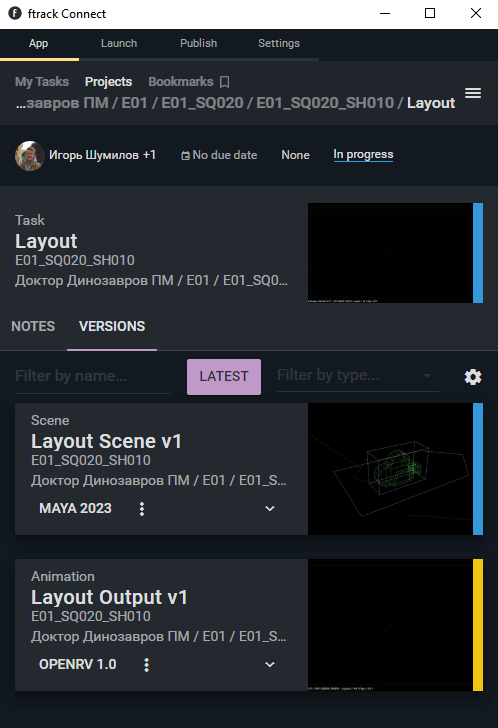Go to My Tasks view
498x728 pixels.
(42, 82)
